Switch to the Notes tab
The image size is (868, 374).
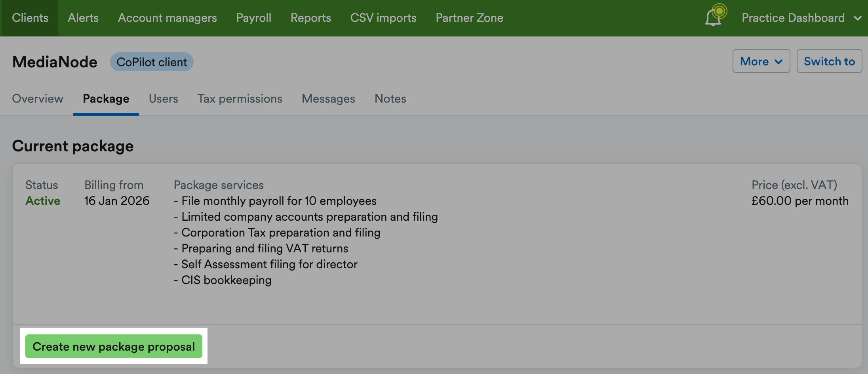coord(390,99)
